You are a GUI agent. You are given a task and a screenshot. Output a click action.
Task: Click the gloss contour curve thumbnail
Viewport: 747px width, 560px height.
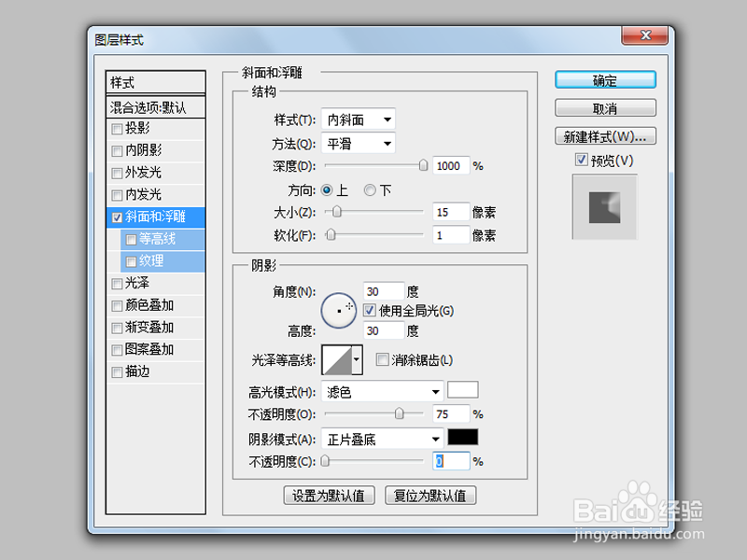click(337, 360)
